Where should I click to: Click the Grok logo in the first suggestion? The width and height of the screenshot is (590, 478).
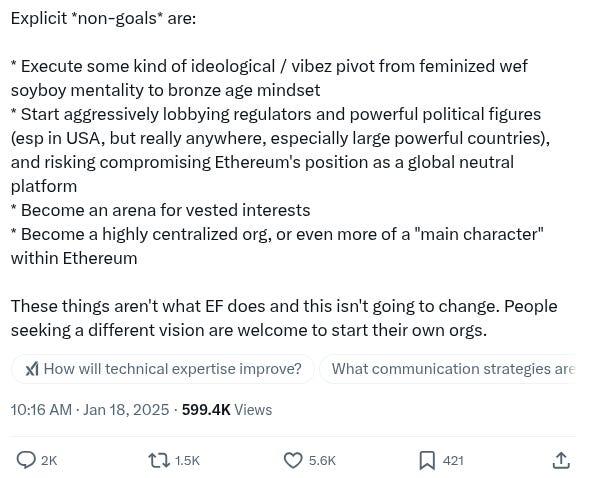32,369
